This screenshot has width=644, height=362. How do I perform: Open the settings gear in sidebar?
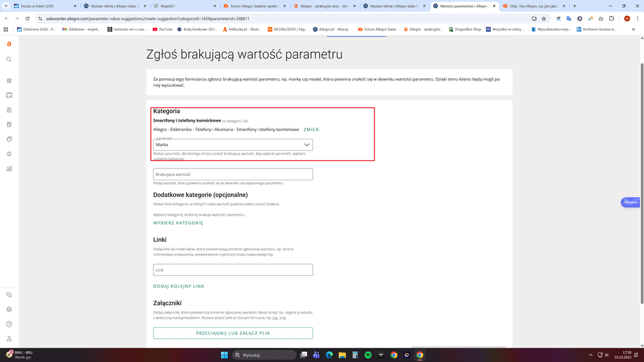(9, 309)
